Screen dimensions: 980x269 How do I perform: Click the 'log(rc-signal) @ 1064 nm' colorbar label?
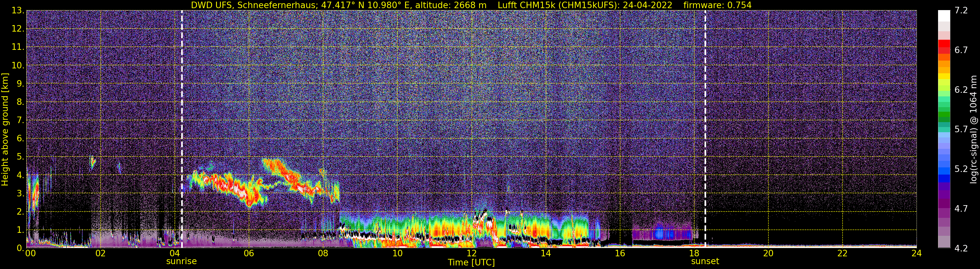pyautogui.click(x=973, y=129)
